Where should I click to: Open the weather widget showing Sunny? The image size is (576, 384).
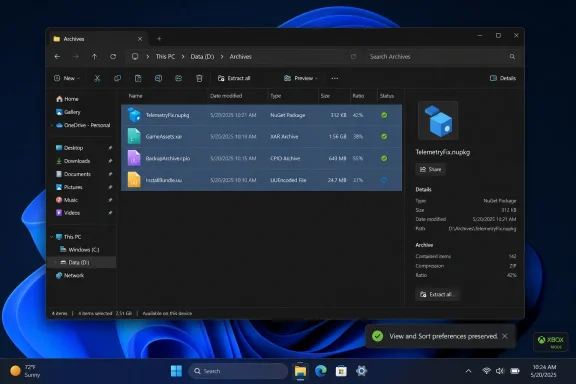click(x=25, y=371)
